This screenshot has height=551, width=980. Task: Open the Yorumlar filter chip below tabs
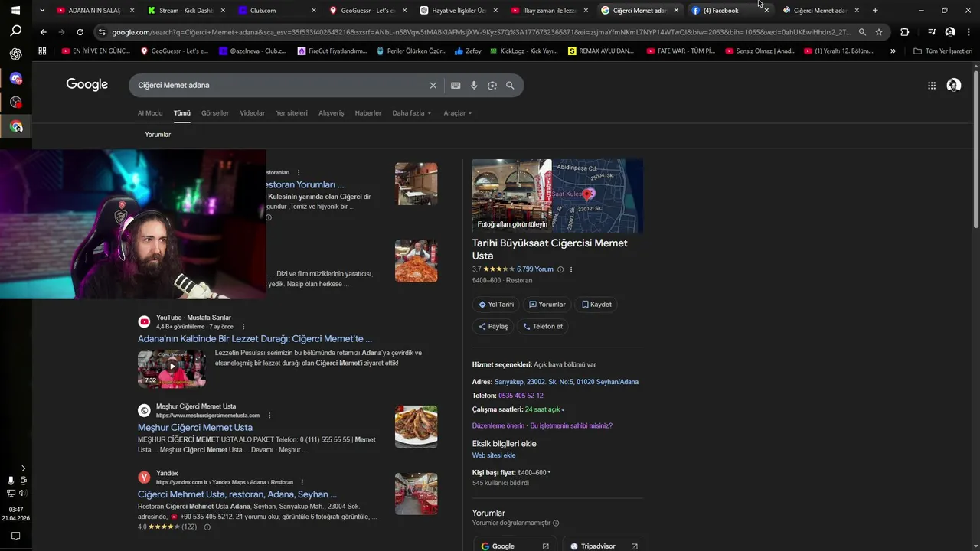[158, 135]
